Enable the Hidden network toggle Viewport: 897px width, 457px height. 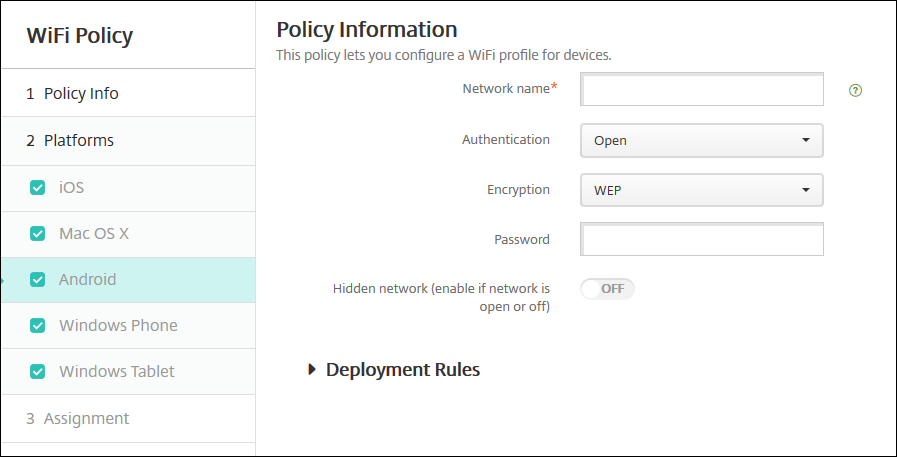tap(607, 288)
